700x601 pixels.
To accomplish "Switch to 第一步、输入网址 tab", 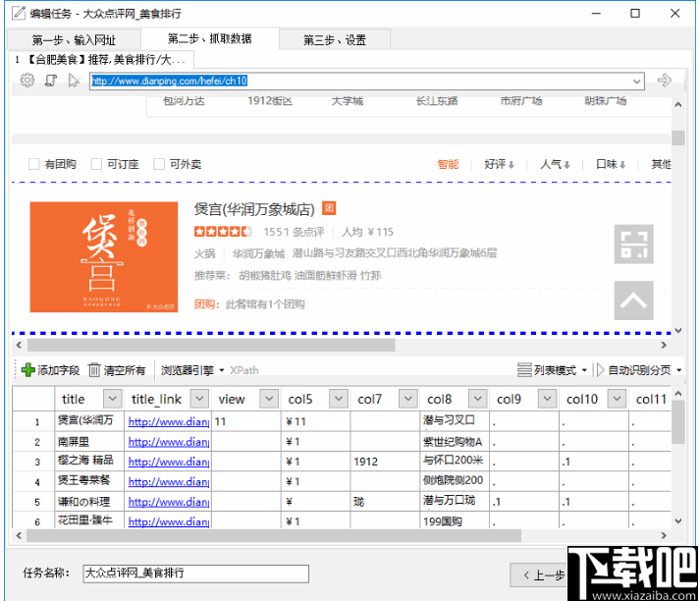I will click(74, 39).
